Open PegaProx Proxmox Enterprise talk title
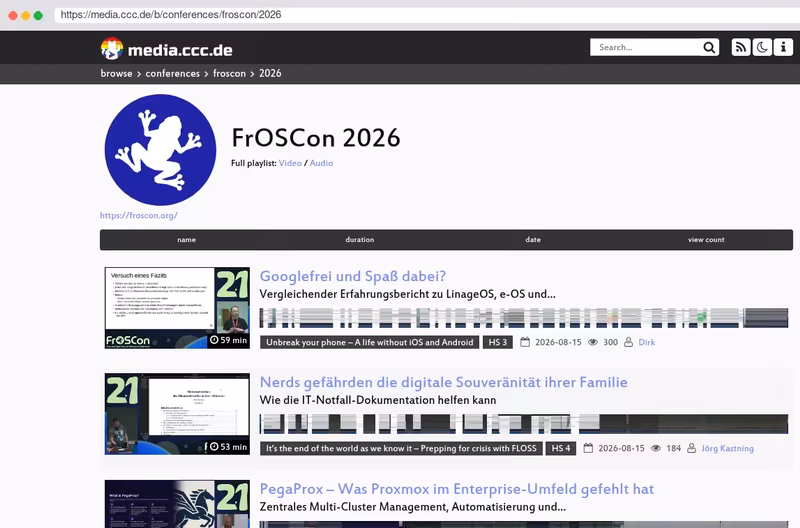Screen dimensions: 800x528 [x=457, y=489]
